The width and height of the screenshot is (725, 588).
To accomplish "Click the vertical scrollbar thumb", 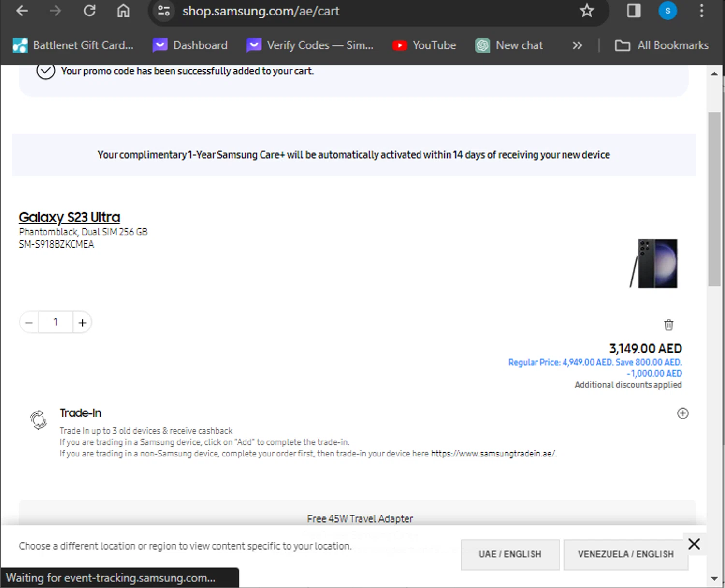I will (714, 199).
